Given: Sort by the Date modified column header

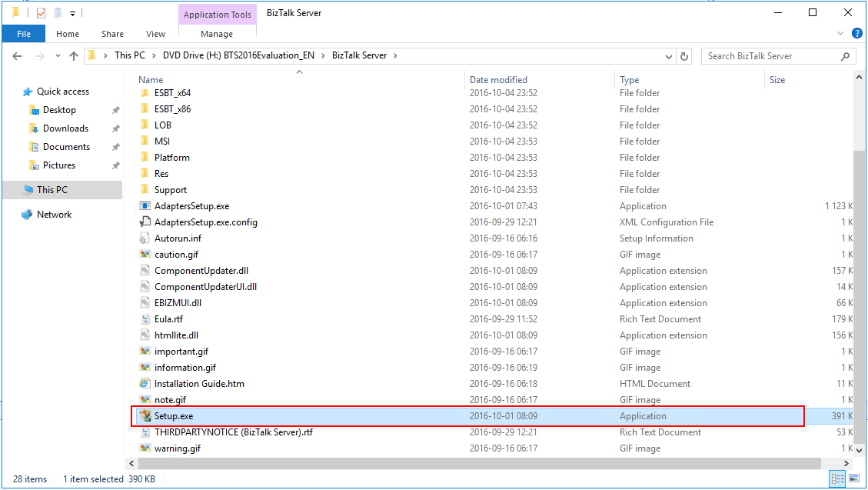Looking at the screenshot, I should click(x=498, y=80).
